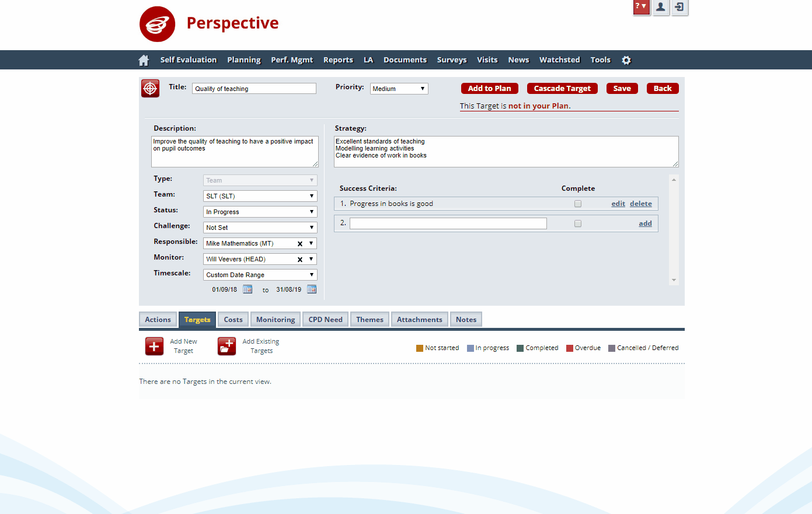Click the Add Existing Targets folder icon

[x=226, y=346]
